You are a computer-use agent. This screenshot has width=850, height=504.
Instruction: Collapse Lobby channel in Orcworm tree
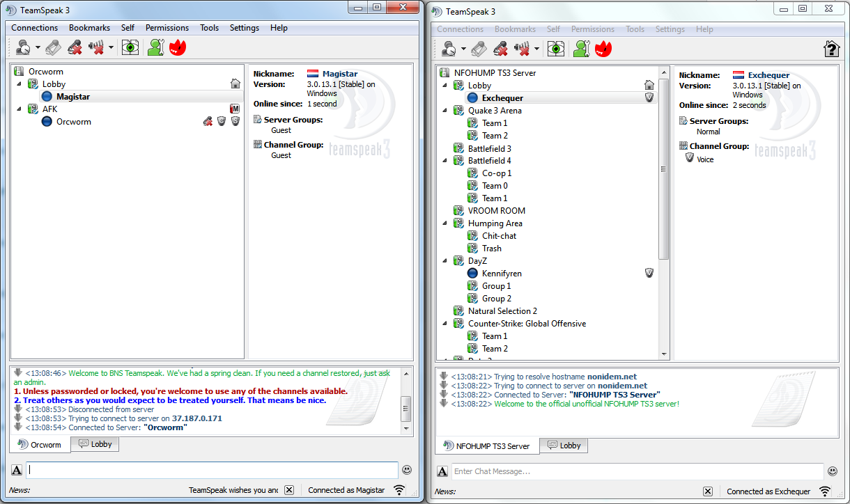(x=20, y=84)
